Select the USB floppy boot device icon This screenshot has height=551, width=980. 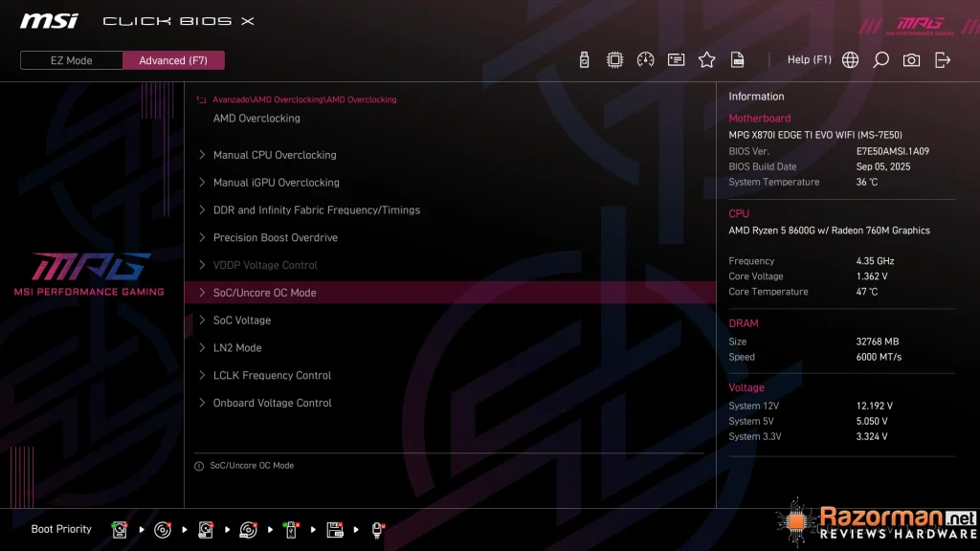point(335,530)
